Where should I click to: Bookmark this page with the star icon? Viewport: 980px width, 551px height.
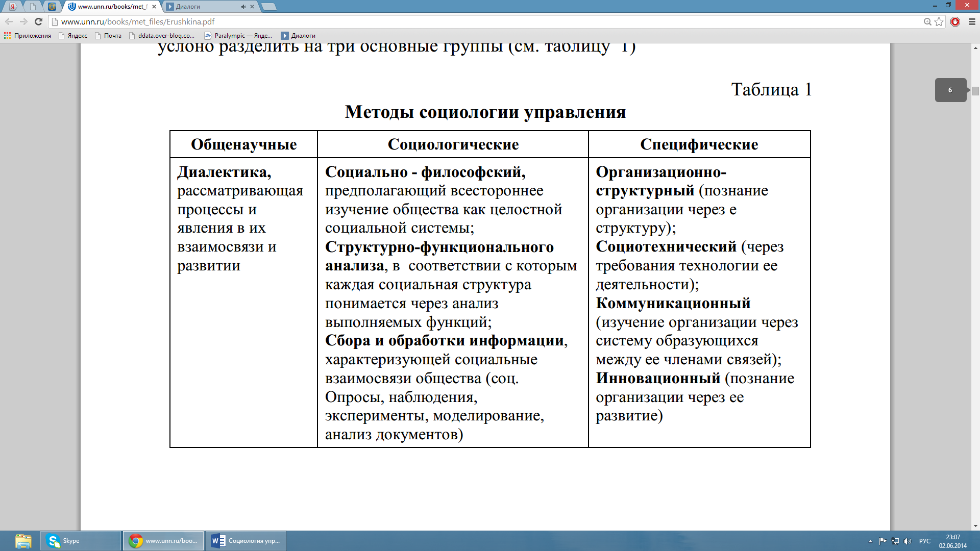coord(939,21)
